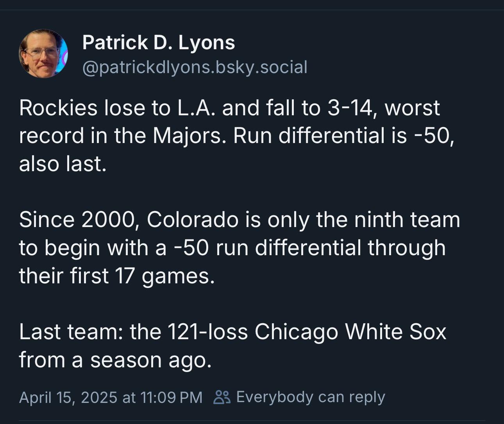Click "also last." ending the first paragraph
This screenshot has width=504, height=424.
pyautogui.click(x=63, y=164)
